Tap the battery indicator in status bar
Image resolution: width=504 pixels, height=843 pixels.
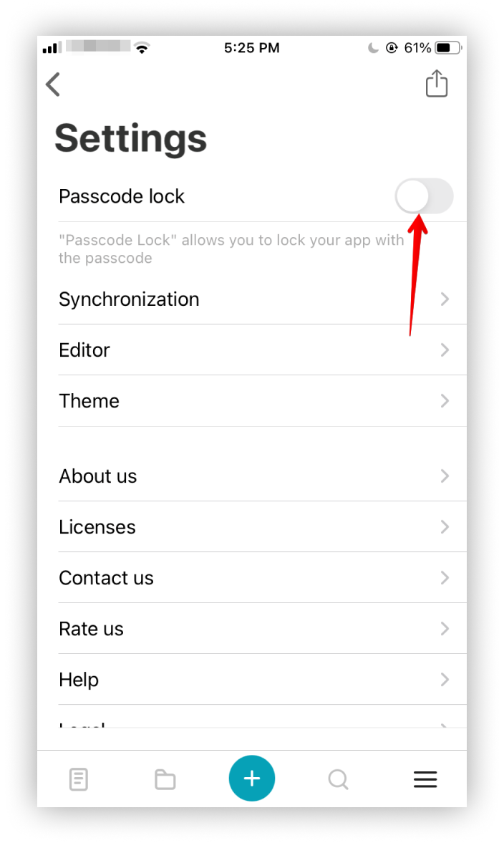[x=448, y=48]
